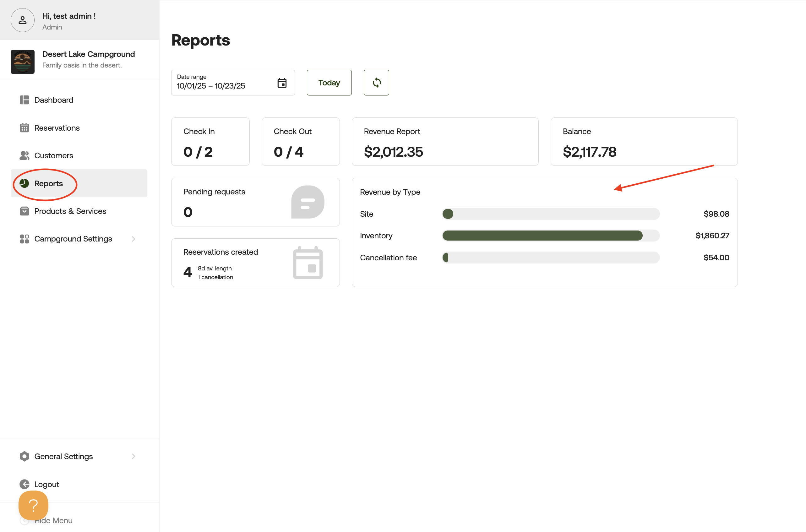
Task: Expand Campground Settings chevron
Action: click(133, 239)
